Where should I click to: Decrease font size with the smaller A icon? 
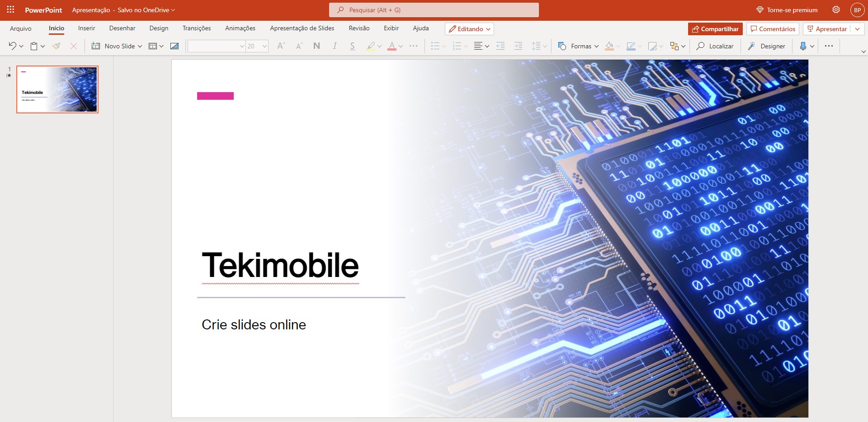(299, 46)
